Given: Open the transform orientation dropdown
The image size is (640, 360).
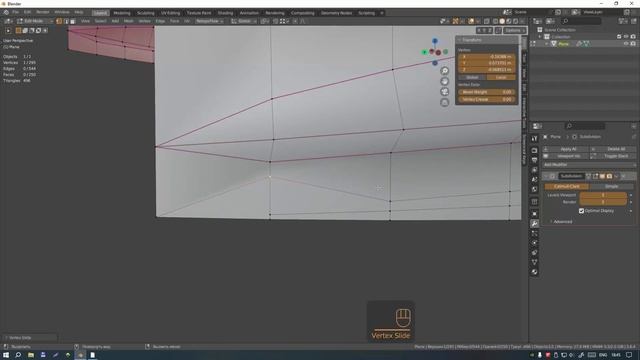Looking at the screenshot, I should 244,21.
